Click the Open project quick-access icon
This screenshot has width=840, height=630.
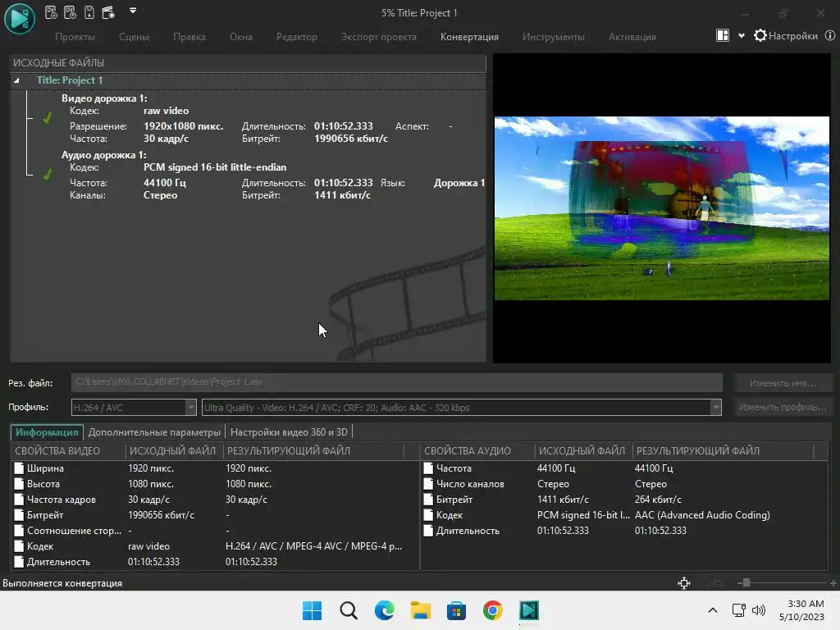pos(71,12)
